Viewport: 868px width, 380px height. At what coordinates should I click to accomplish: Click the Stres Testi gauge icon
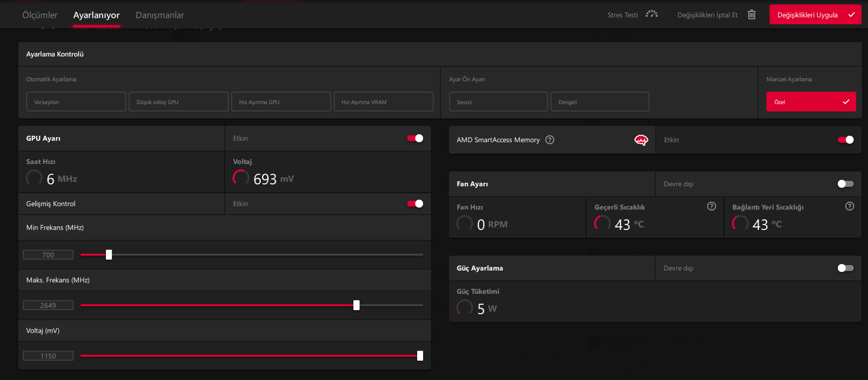652,14
